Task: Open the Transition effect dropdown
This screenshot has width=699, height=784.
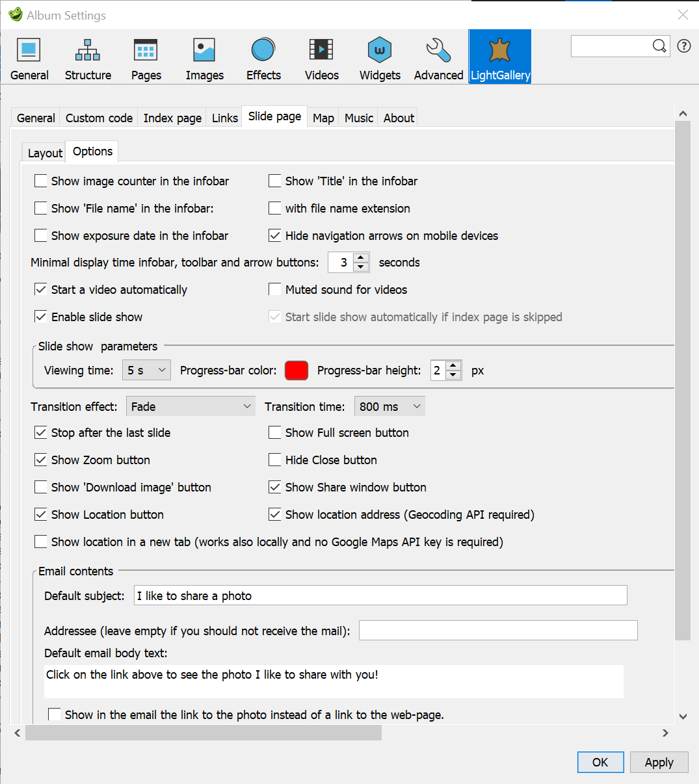Action: point(190,406)
